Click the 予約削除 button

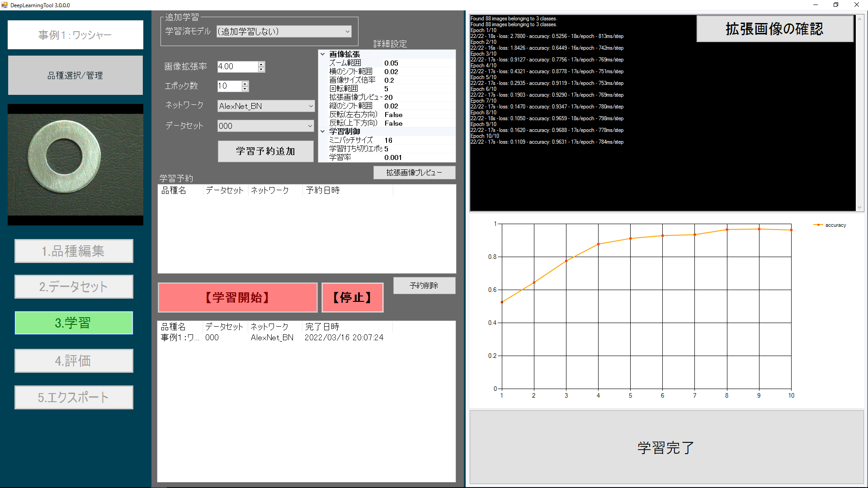pyautogui.click(x=424, y=286)
